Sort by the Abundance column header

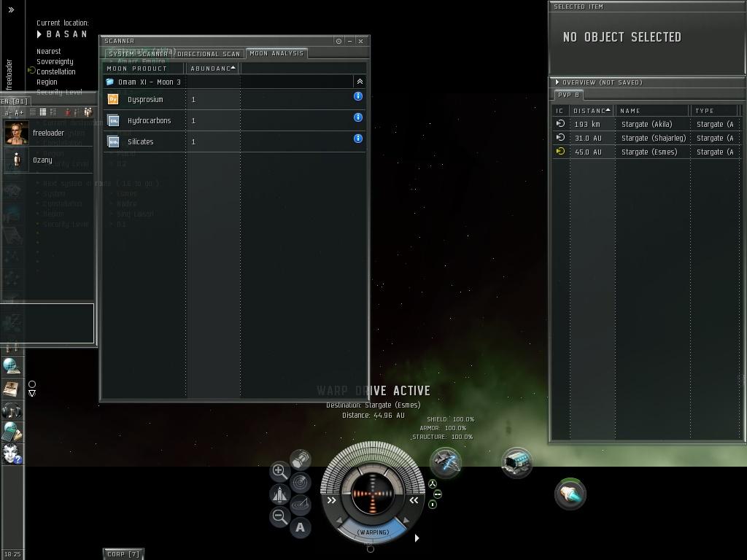coord(213,69)
